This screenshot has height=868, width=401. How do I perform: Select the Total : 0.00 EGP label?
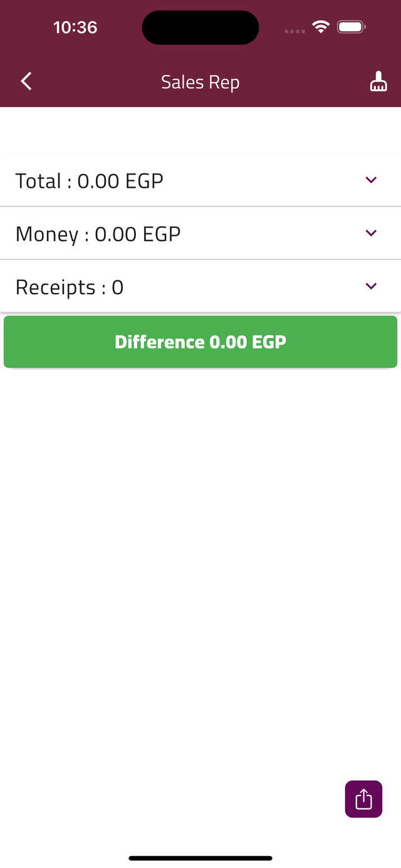click(x=89, y=181)
